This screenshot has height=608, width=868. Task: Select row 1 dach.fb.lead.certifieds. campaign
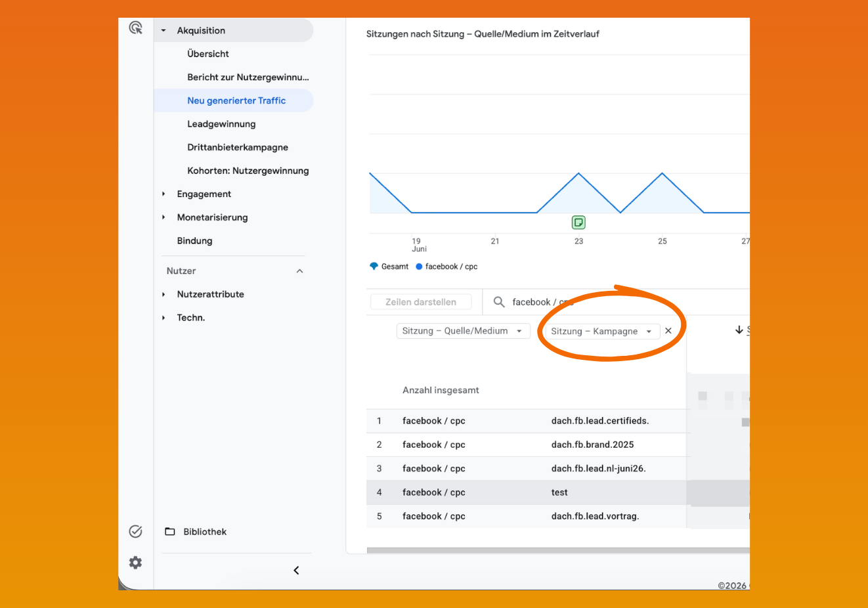coord(600,421)
